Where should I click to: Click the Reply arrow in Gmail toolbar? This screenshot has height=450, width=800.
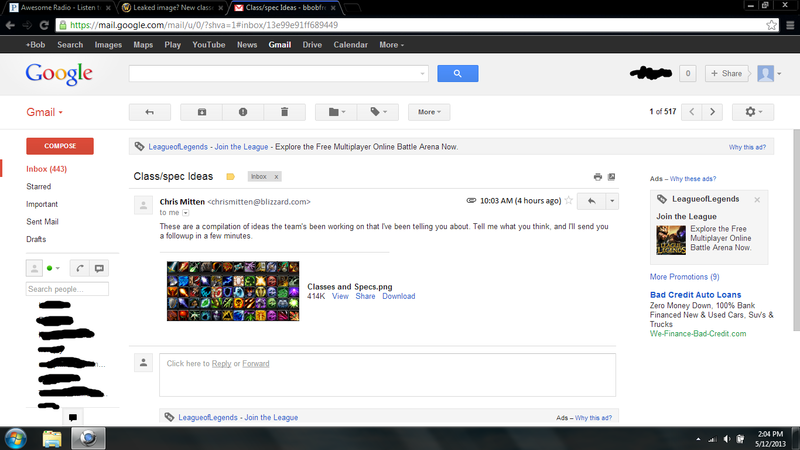(x=149, y=112)
